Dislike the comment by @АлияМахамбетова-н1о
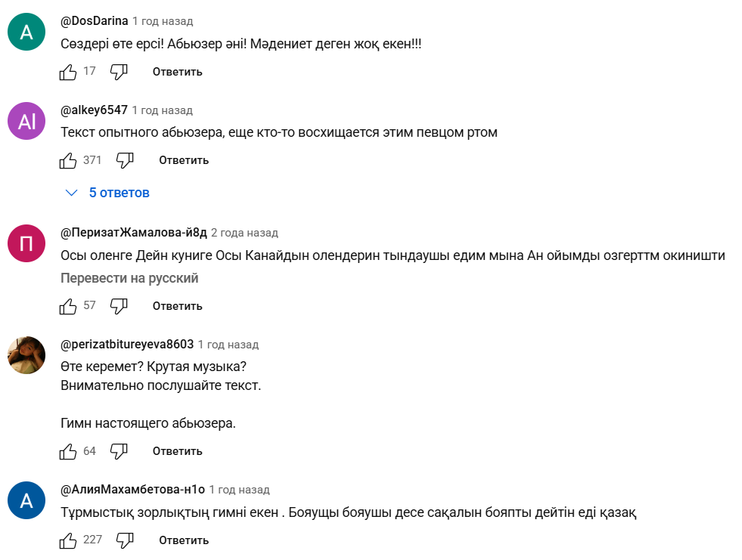 (x=125, y=540)
